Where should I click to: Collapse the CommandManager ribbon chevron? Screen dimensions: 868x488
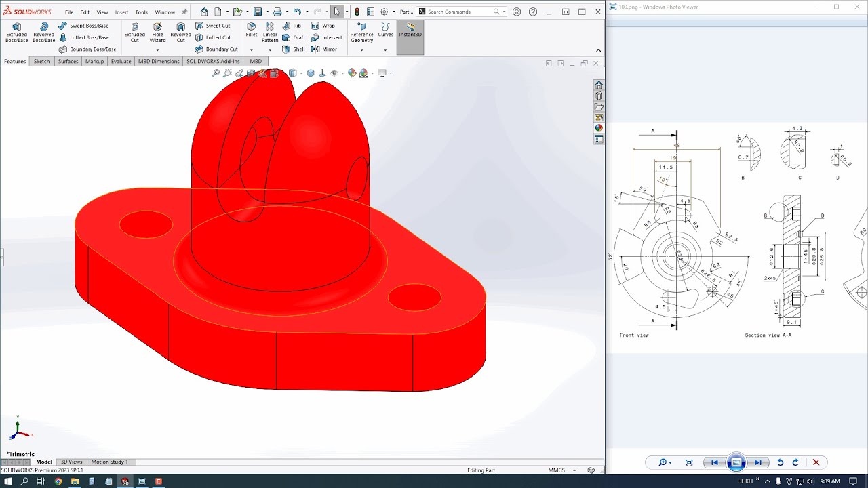(598, 49)
